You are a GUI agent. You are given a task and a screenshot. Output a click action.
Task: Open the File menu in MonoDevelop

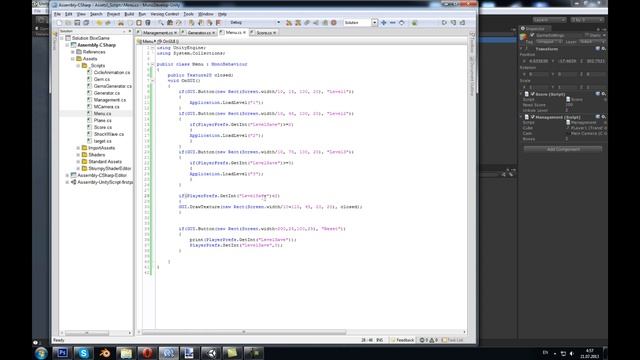pyautogui.click(x=57, y=14)
